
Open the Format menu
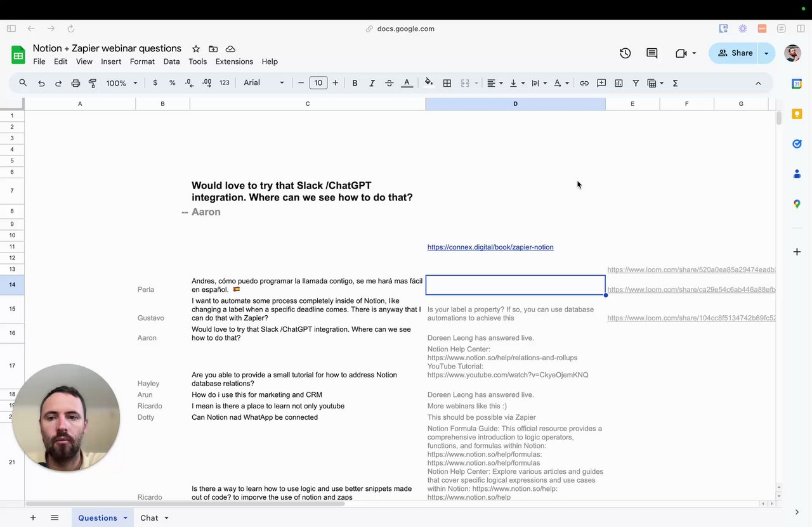(x=142, y=62)
